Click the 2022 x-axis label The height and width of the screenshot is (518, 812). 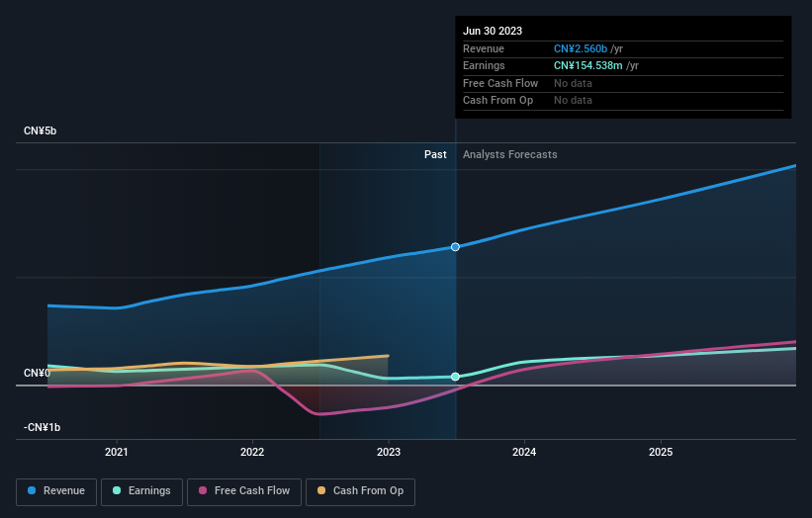click(252, 452)
